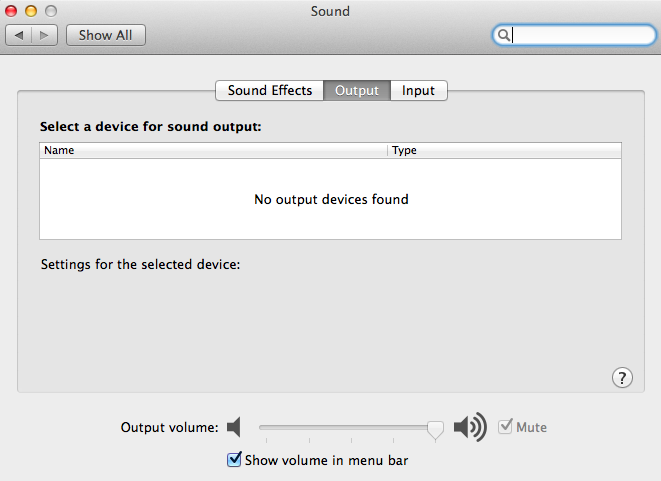Switch to the Input tab
661x481 pixels.
click(419, 90)
